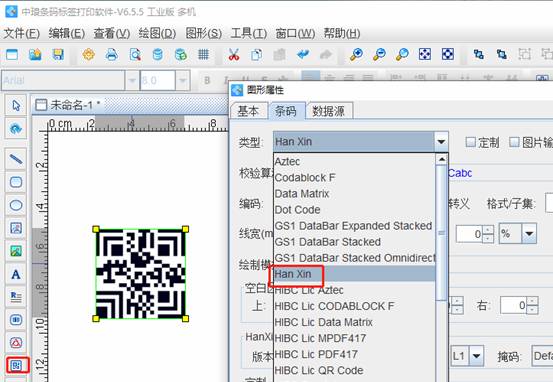Toggle the 图片输 checkbox

click(x=515, y=142)
